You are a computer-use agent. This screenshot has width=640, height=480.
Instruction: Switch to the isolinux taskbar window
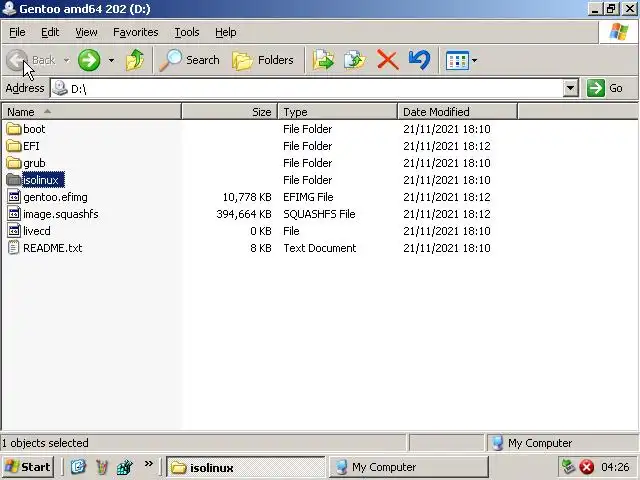(x=246, y=467)
